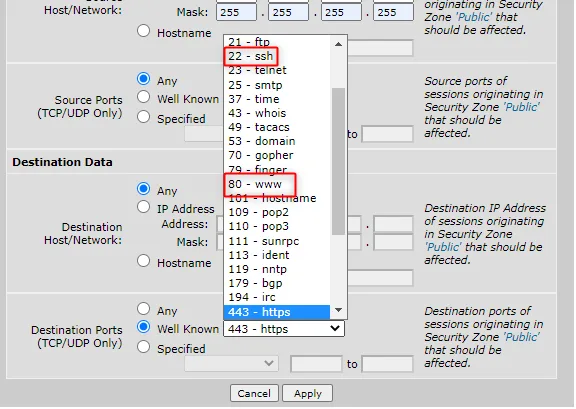Click first Source Mask octet field

click(x=236, y=12)
